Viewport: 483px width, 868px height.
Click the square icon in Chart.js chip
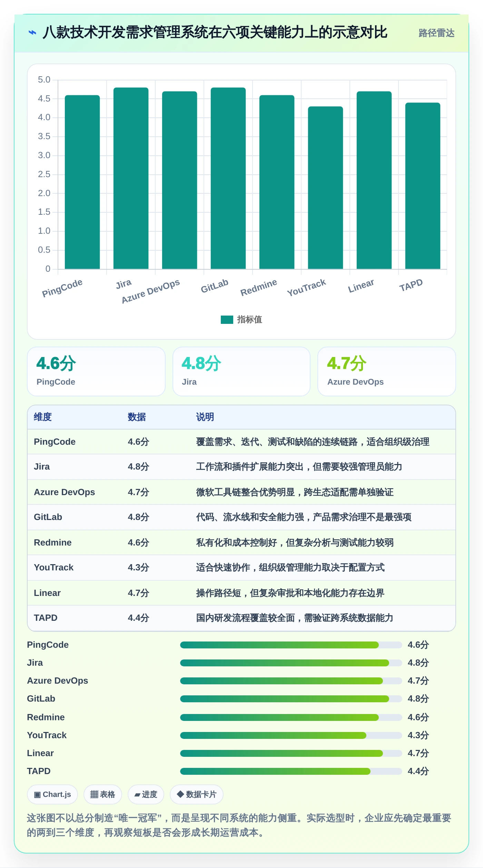click(37, 795)
